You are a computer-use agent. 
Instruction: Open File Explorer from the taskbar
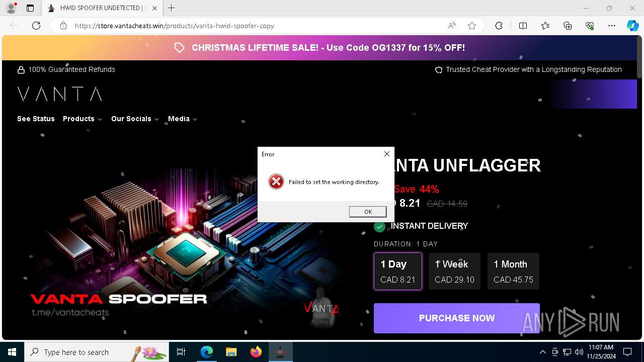point(231,352)
